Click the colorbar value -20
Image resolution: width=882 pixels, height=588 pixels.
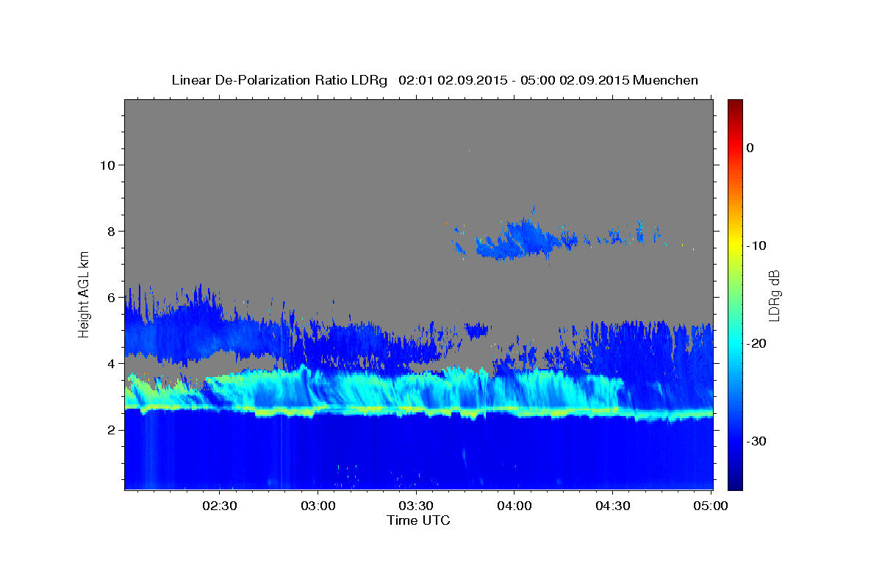point(756,343)
